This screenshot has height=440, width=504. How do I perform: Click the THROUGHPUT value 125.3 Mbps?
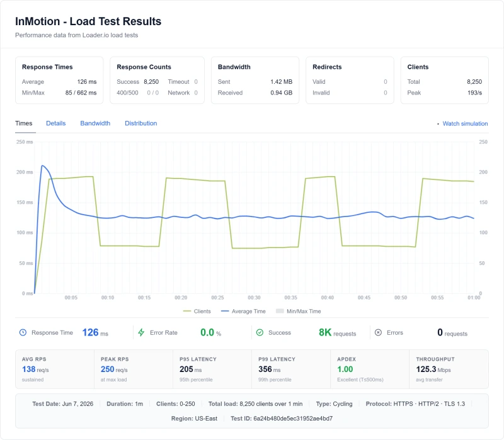433,369
